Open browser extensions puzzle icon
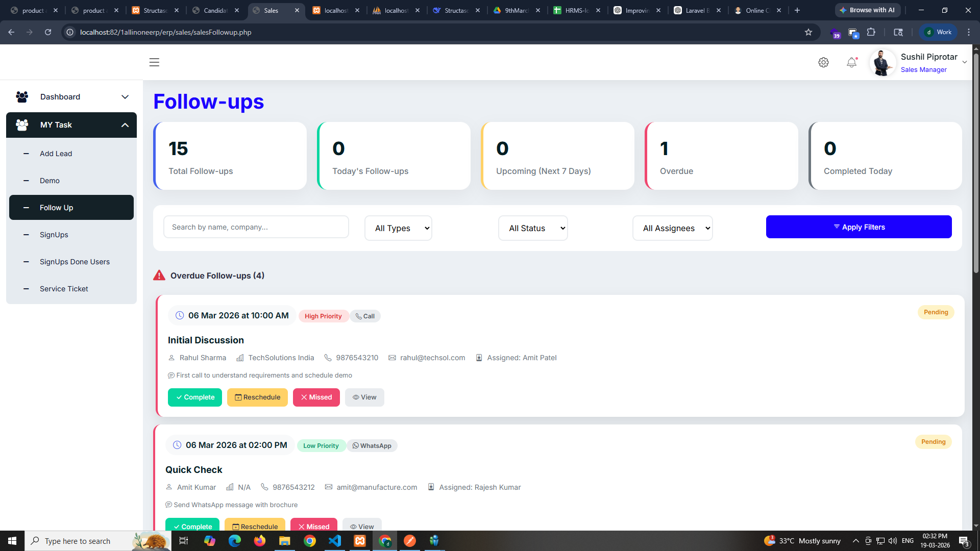This screenshot has height=551, width=980. (x=871, y=32)
